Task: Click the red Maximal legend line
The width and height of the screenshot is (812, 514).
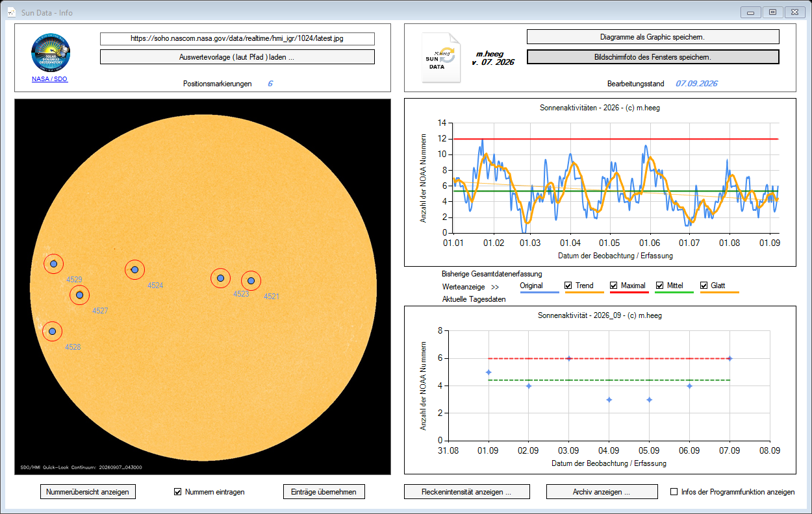Action: (x=629, y=293)
